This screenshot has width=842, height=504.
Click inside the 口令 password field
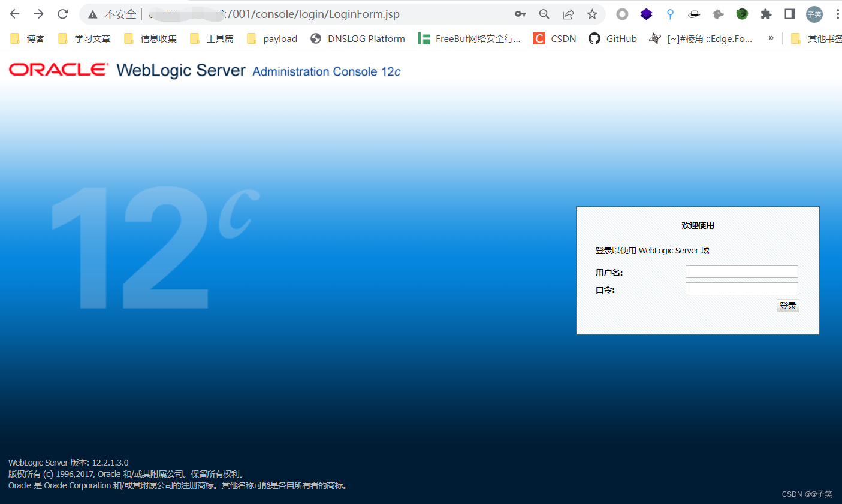coord(741,288)
